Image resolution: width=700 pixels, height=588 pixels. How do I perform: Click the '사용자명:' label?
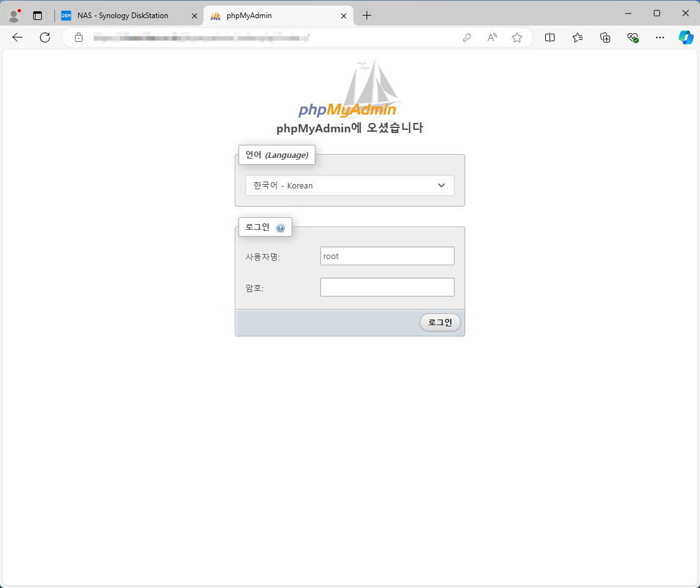point(262,257)
